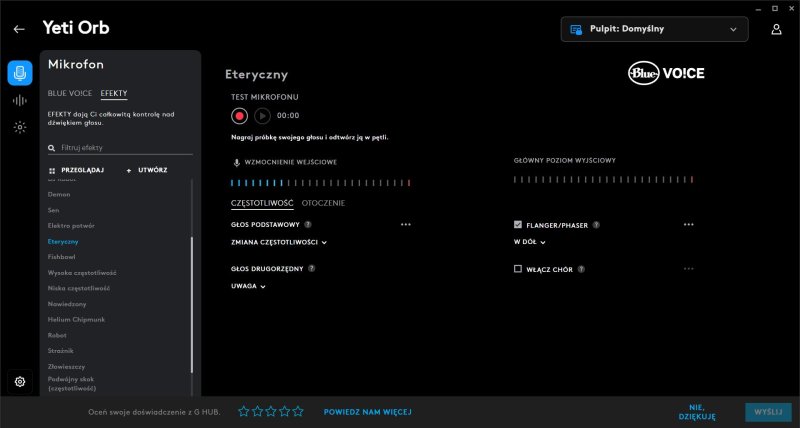Image resolution: width=800 pixels, height=428 pixels.
Task: Switch to the Blue VO!CE tab
Action: (x=70, y=93)
